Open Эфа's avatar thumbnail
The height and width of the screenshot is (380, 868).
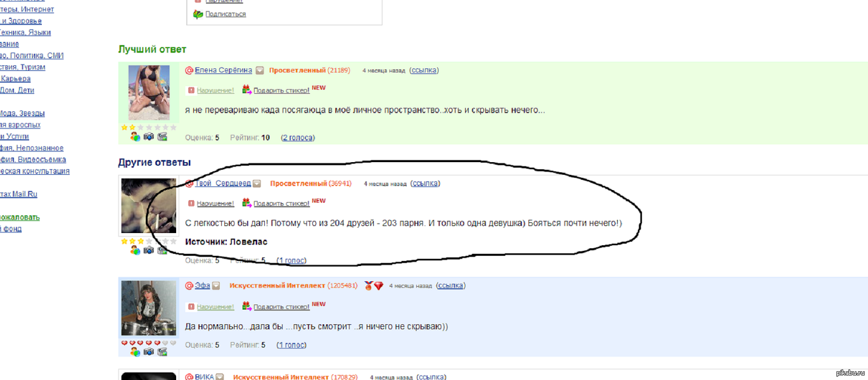[x=149, y=308]
